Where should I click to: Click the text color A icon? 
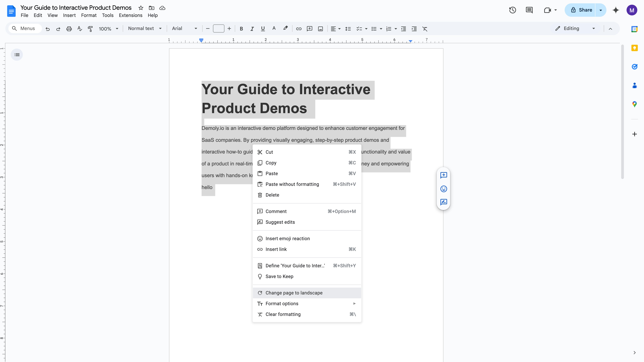[x=274, y=28]
